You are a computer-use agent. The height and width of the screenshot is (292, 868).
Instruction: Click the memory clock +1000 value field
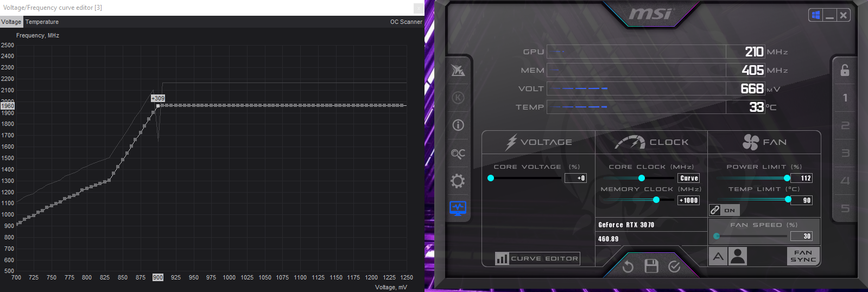689,200
